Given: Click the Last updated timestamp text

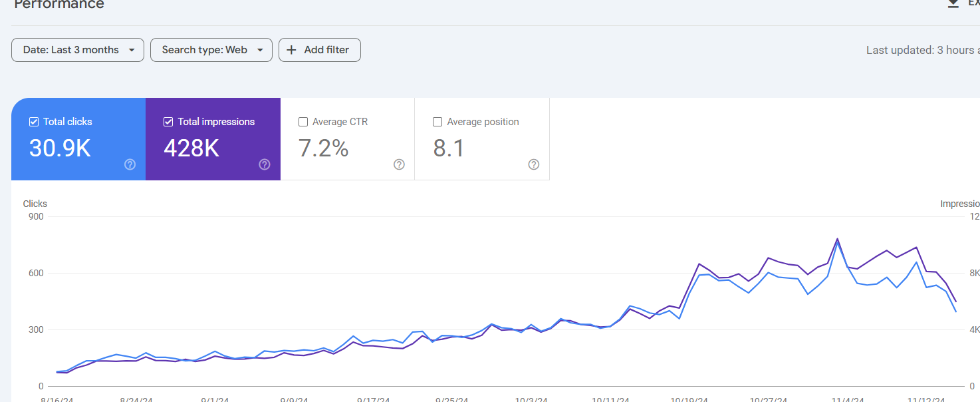Looking at the screenshot, I should [921, 50].
